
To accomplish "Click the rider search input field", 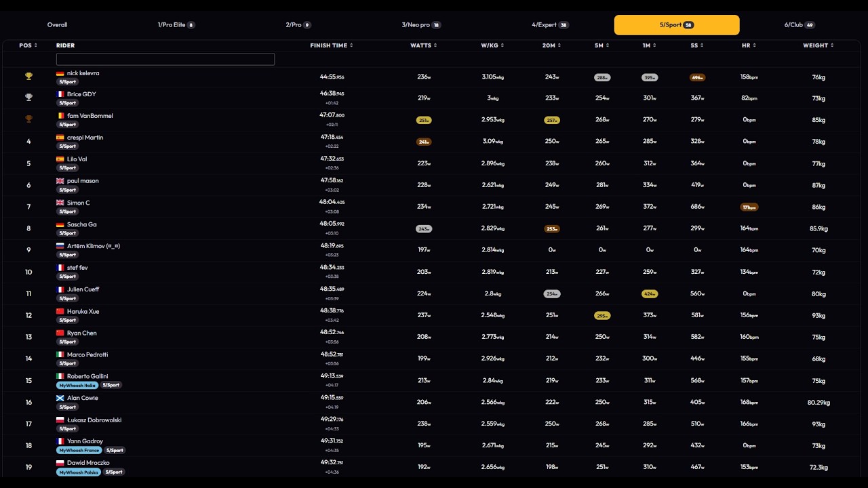I will click(x=165, y=59).
